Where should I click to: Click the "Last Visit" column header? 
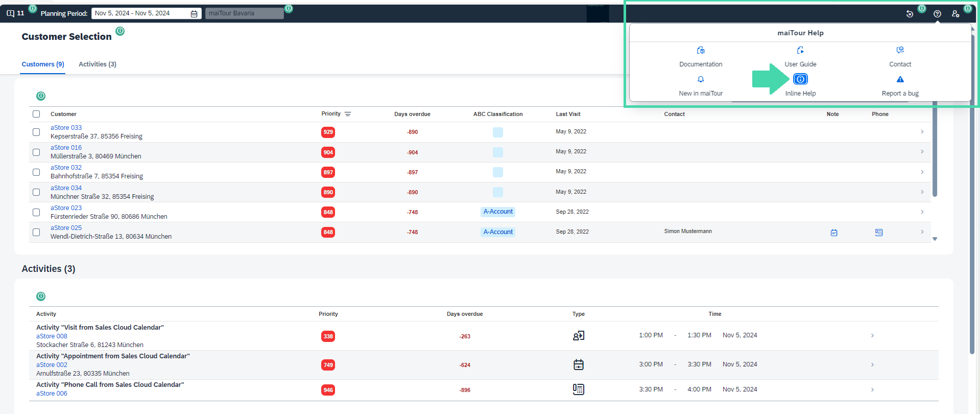pyautogui.click(x=568, y=114)
